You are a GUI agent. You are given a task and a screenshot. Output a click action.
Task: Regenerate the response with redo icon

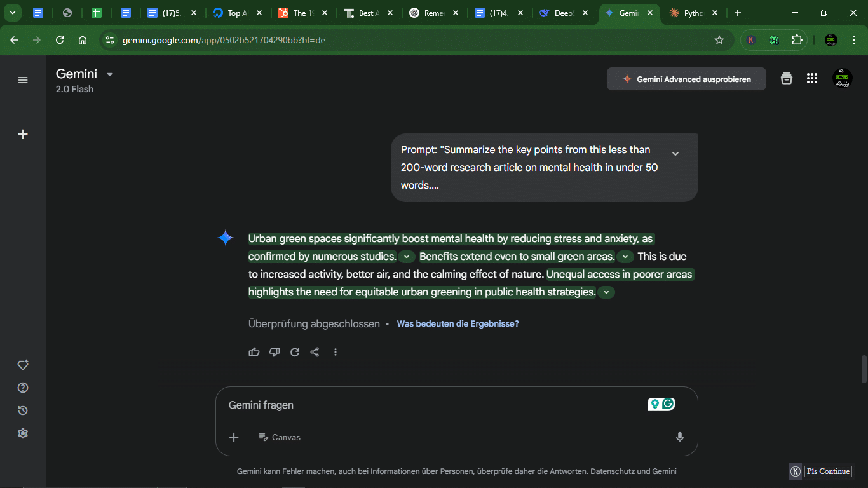[295, 352]
